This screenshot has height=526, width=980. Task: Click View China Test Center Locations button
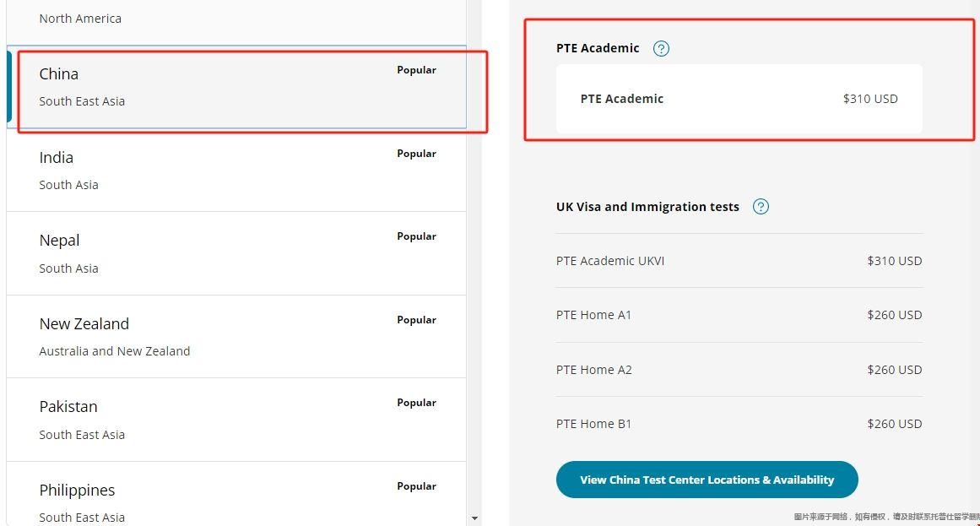coord(707,480)
